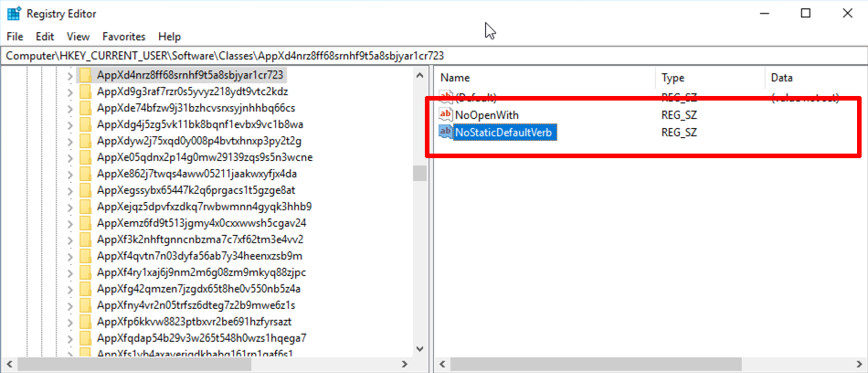The height and width of the screenshot is (373, 868).
Task: Expand the AppXdg4j5zg5vk11bk8bqnf1evbx9vc1b8wa key
Action: 69,124
